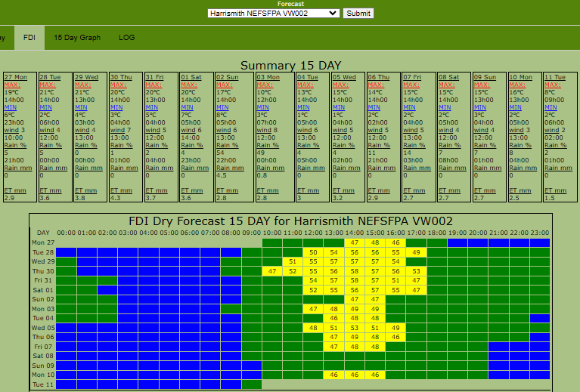Open the Harrismith NEFSFPA VW002 station dropdown
This screenshot has width=580, height=392.
[x=273, y=13]
